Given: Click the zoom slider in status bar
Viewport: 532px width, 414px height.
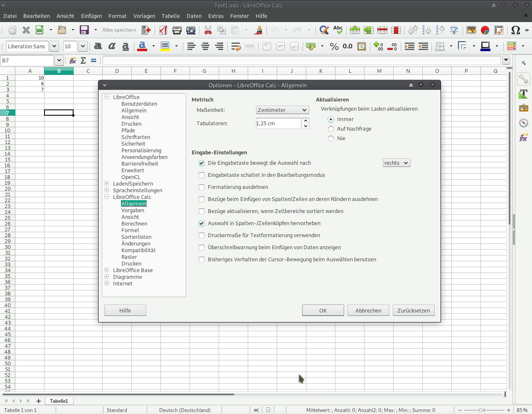Looking at the screenshot, I should coord(481,410).
